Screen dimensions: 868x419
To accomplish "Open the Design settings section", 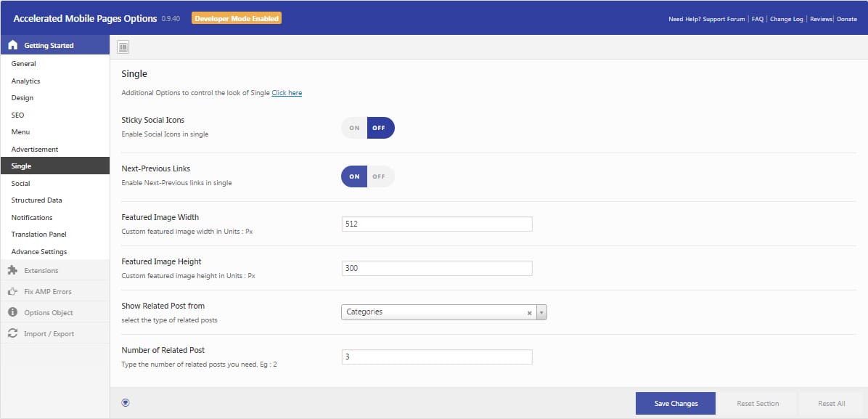I will point(22,98).
